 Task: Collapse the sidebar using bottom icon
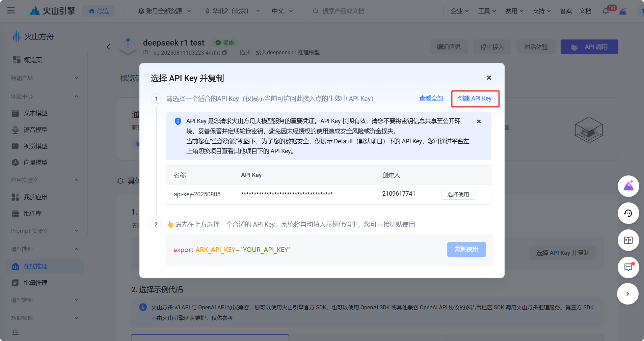(16, 332)
